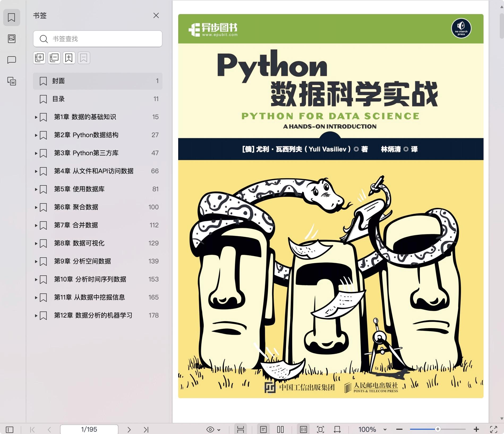Expand 第3章 Python第三方库
The height and width of the screenshot is (434, 504).
(36, 153)
